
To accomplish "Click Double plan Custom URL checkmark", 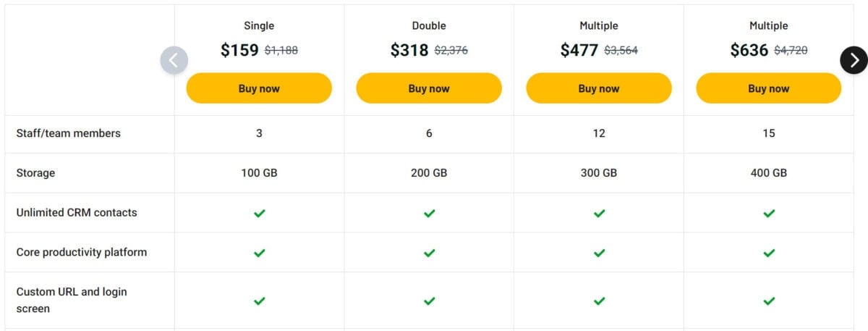I will pos(429,301).
